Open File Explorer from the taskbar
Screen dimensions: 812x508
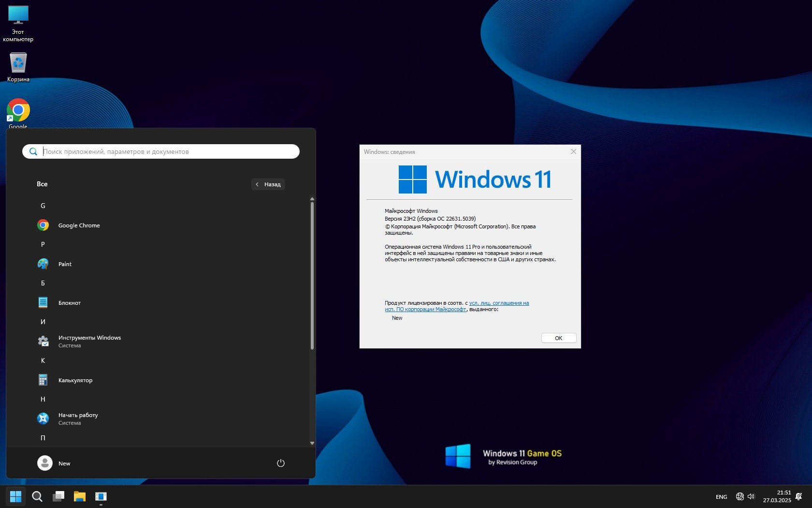pyautogui.click(x=79, y=496)
